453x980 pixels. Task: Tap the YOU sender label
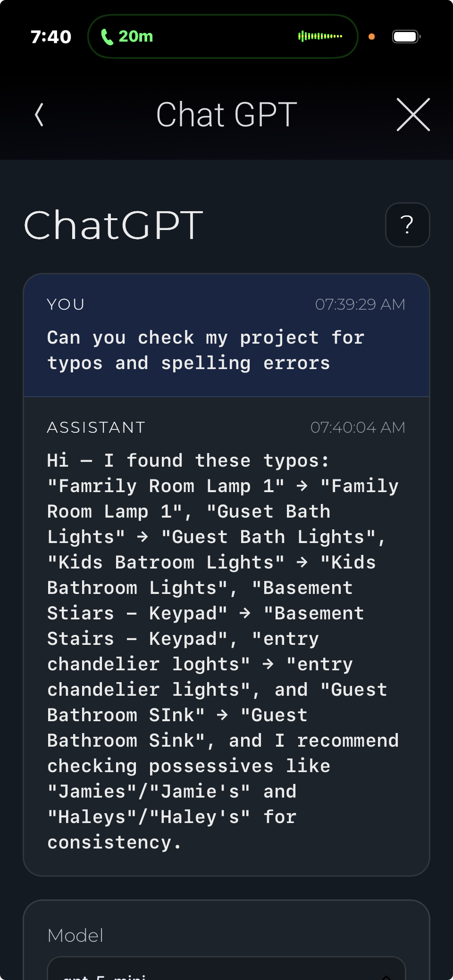(x=66, y=305)
